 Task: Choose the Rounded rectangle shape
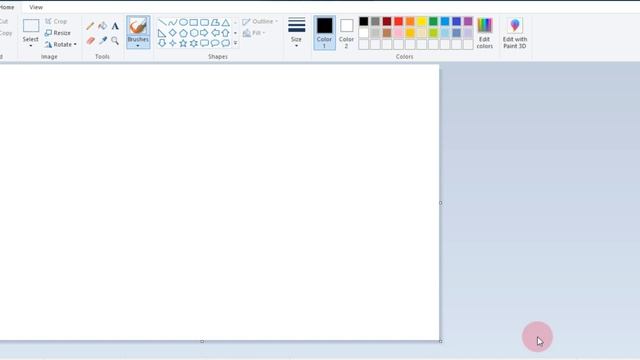(204, 22)
